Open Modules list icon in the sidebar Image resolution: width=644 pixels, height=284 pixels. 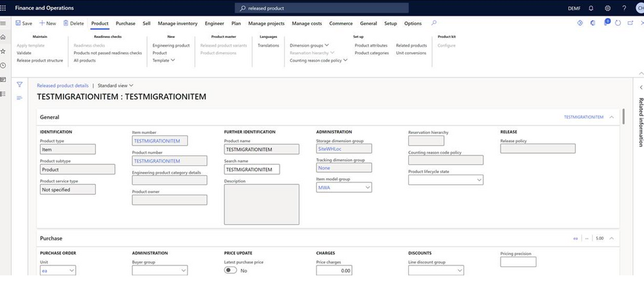click(x=3, y=94)
